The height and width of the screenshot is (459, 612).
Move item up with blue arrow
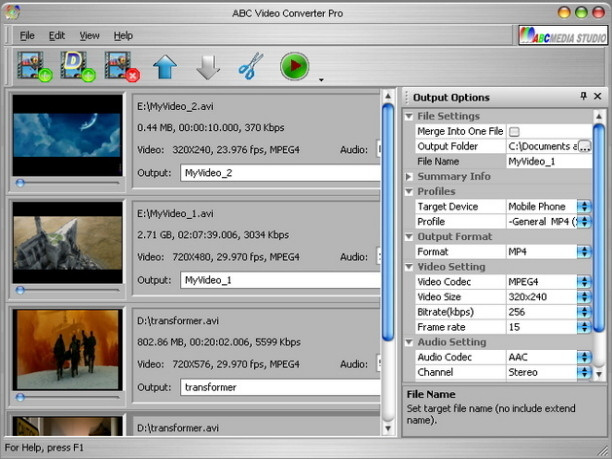[x=165, y=67]
